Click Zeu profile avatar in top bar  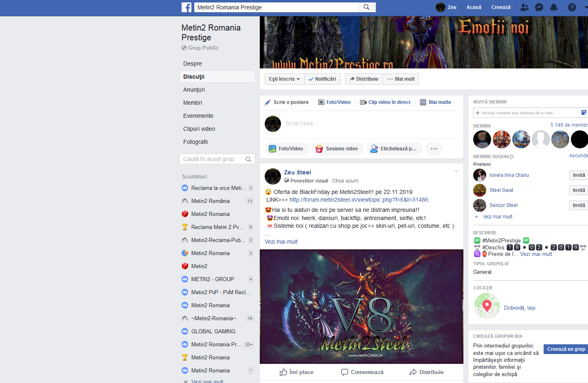441,7
